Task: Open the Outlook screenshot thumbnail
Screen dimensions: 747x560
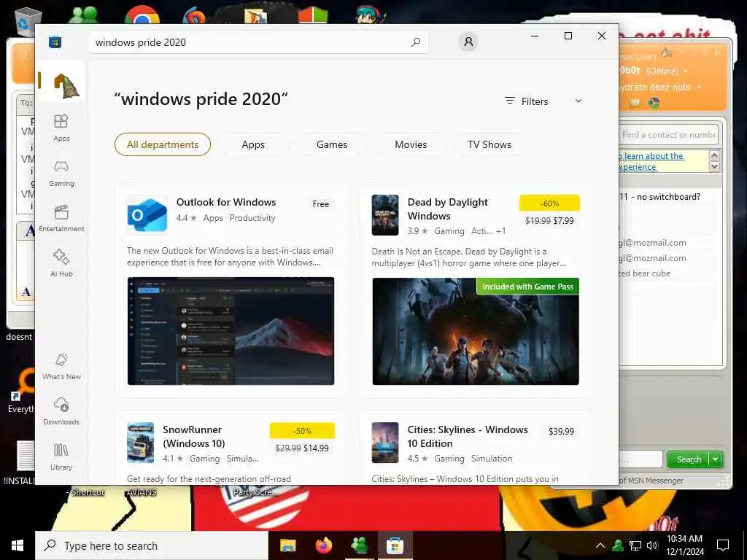Action: [x=231, y=331]
